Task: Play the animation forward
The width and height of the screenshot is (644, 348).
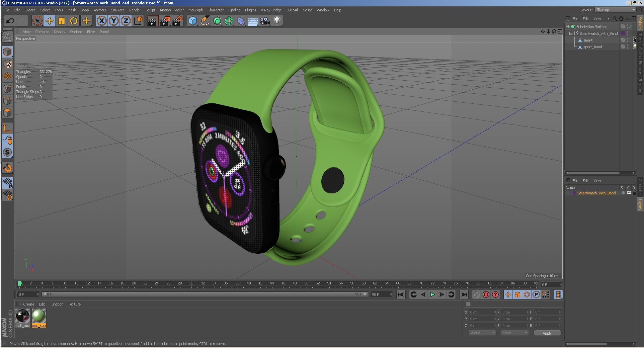Action: coord(432,294)
